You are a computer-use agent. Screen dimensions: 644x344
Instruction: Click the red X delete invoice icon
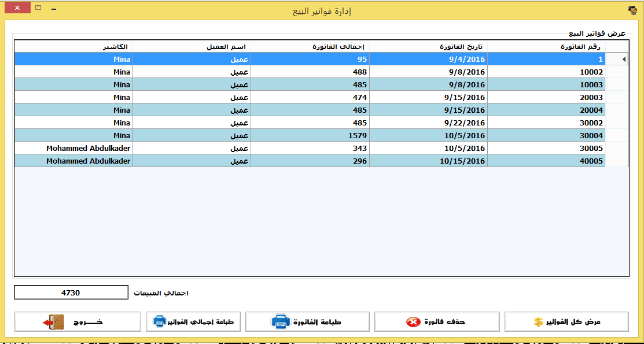coord(413,322)
